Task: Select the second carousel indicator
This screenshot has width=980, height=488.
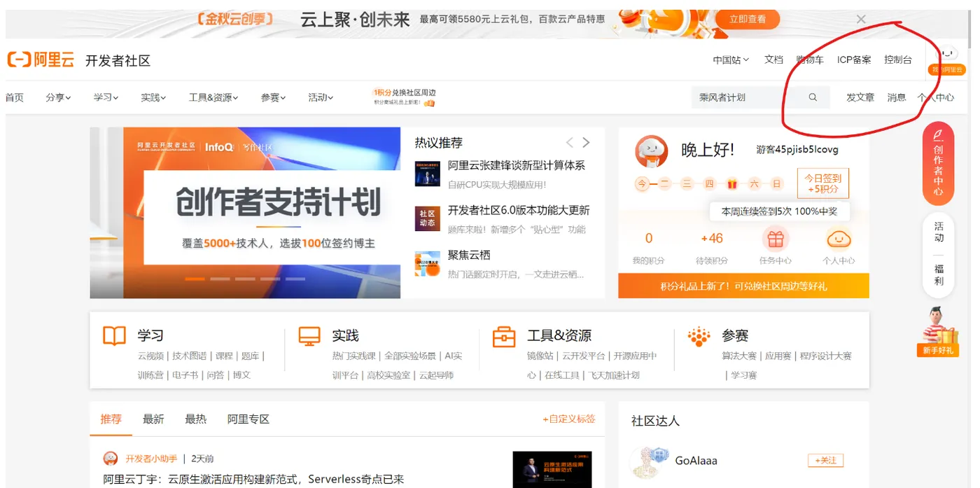Action: click(220, 279)
